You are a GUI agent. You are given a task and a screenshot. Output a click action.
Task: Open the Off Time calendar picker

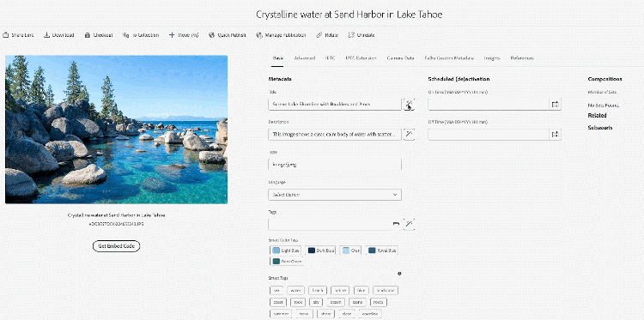(555, 134)
